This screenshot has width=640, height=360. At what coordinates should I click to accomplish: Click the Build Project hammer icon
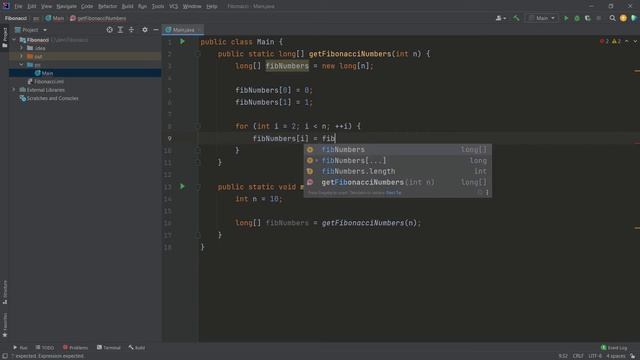coord(516,18)
